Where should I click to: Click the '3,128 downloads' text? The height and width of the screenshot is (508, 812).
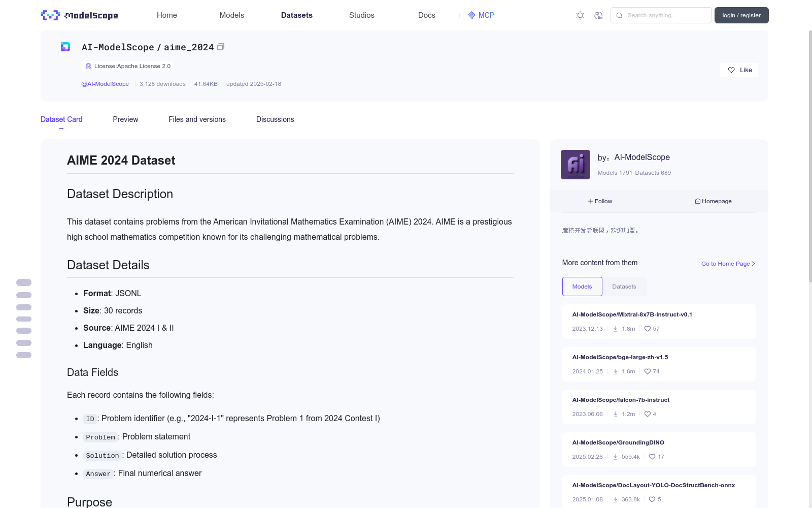(x=162, y=84)
